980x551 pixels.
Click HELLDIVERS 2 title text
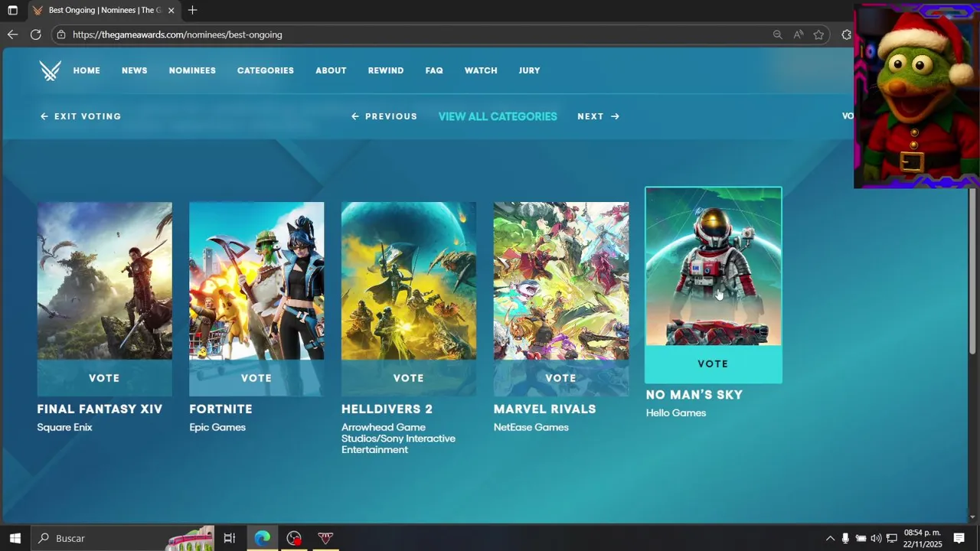(387, 409)
